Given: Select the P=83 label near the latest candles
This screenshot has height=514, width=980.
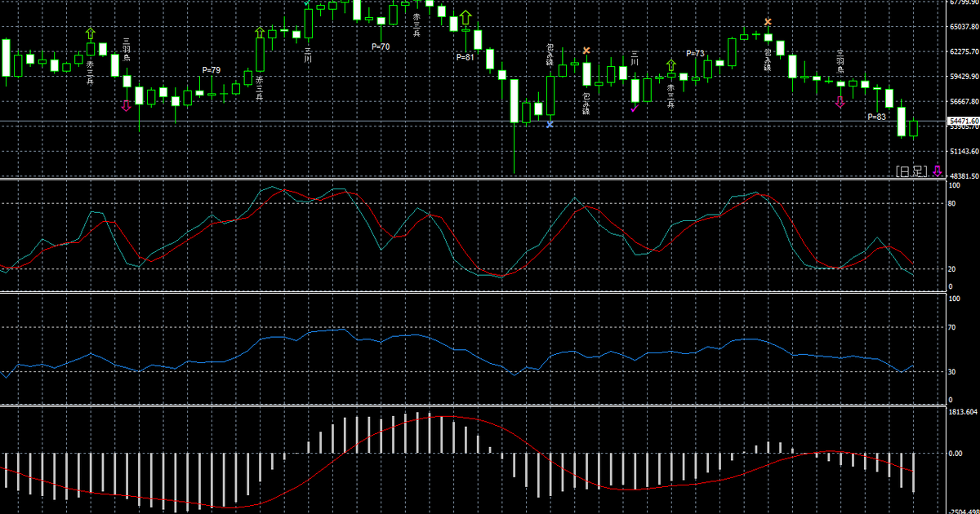Looking at the screenshot, I should tap(876, 117).
